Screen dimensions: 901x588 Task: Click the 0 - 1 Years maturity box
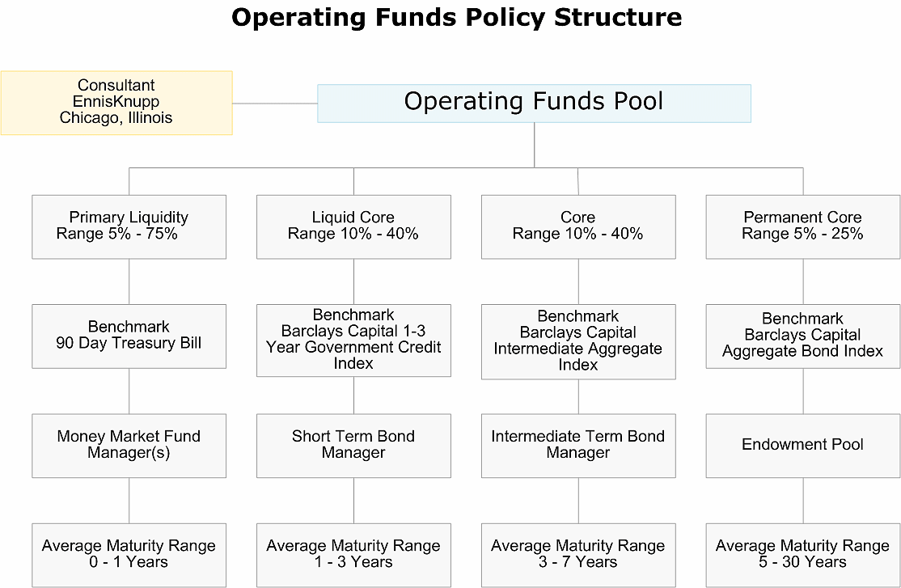[129, 555]
